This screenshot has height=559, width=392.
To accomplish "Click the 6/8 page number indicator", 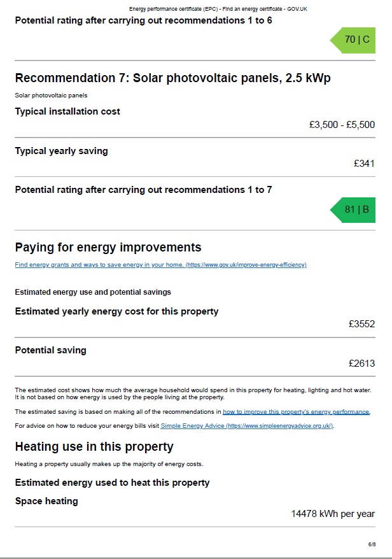I will click(x=372, y=544).
